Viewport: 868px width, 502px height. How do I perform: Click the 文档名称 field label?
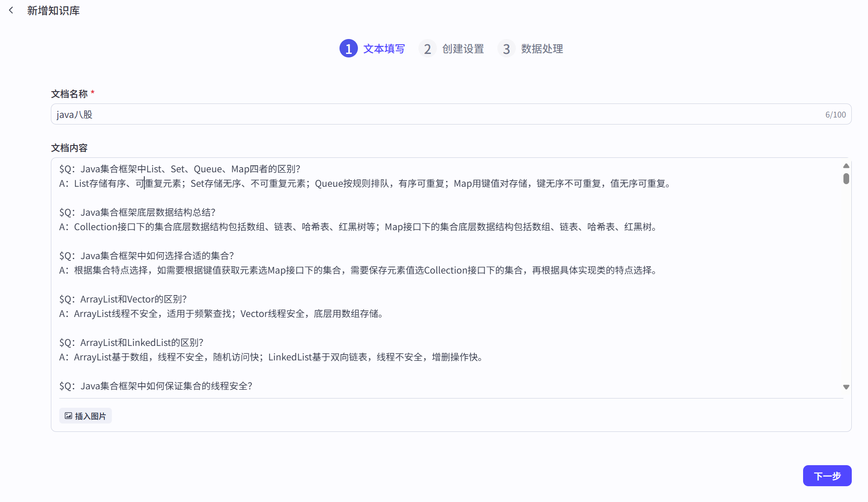(69, 94)
